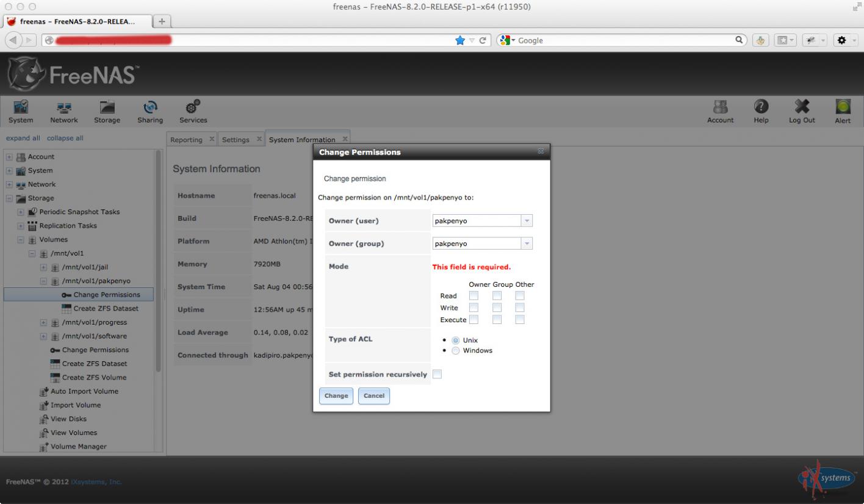
Task: Expand the /mnt/vol1/software node
Action: point(44,336)
